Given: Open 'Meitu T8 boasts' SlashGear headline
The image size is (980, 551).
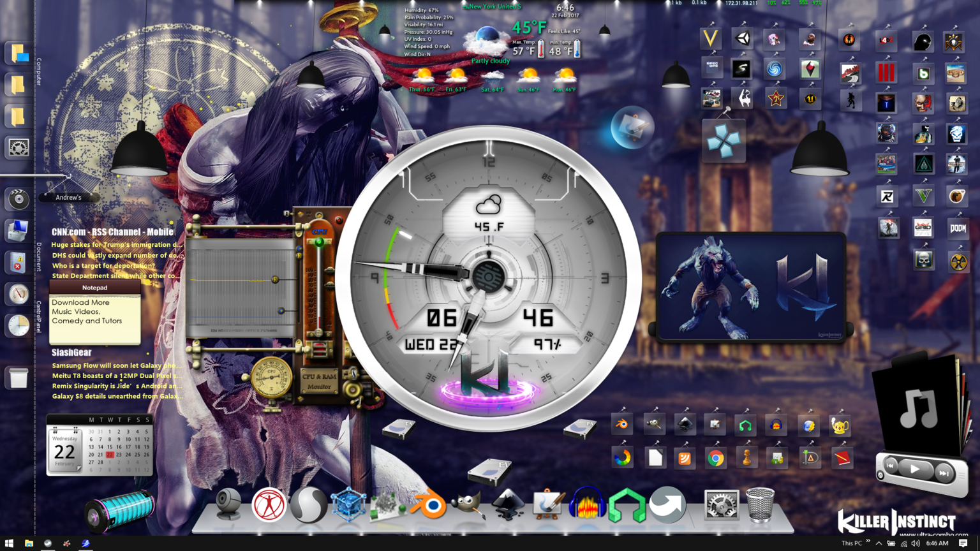Looking at the screenshot, I should pyautogui.click(x=117, y=376).
